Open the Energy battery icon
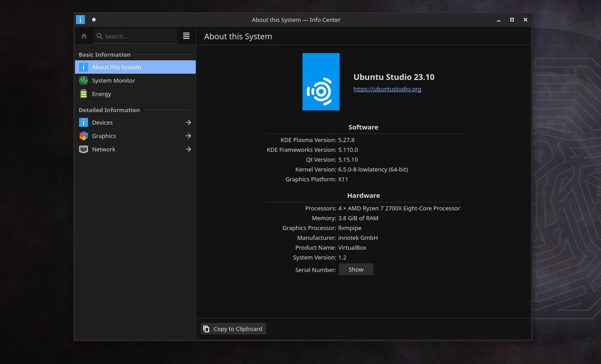The image size is (601, 364). [x=84, y=94]
